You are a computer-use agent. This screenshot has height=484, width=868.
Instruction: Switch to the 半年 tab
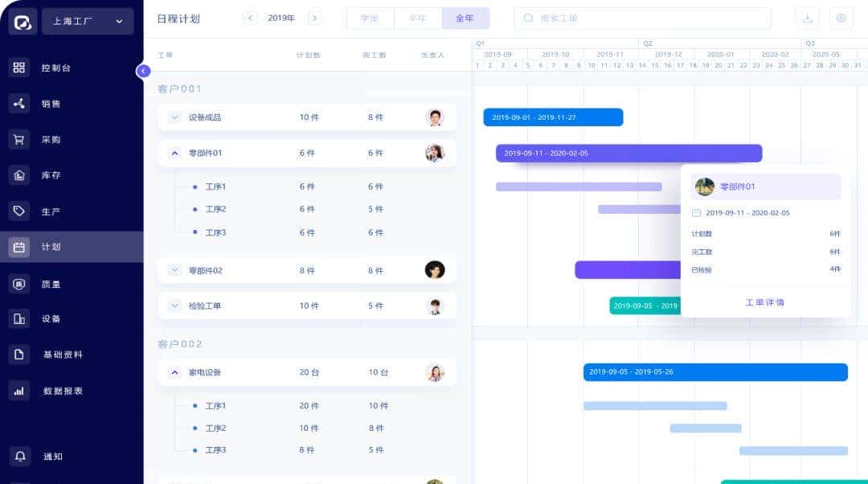pos(417,18)
